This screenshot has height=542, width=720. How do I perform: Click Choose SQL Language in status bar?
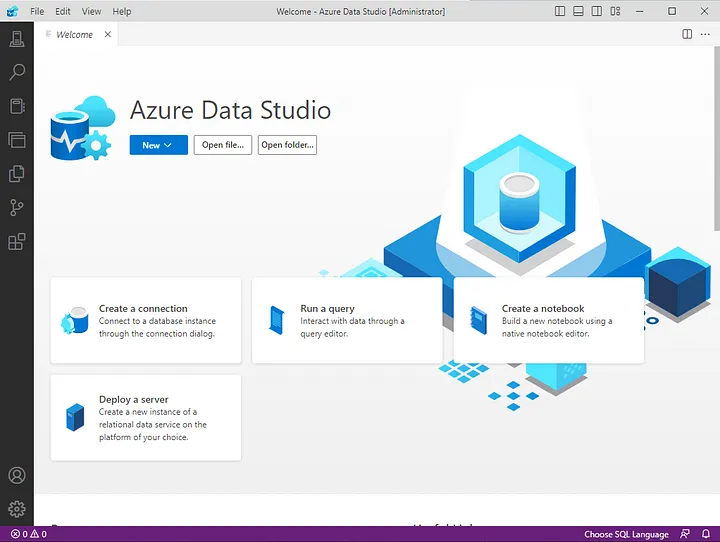[626, 534]
